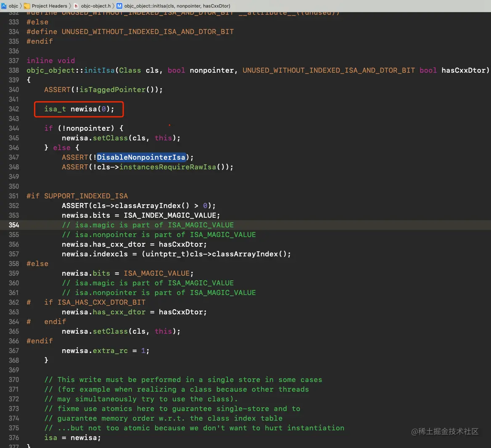Click 'has_cxx_dtor' on line 356
Viewport: 491px width, 448px height.
pyautogui.click(x=119, y=245)
